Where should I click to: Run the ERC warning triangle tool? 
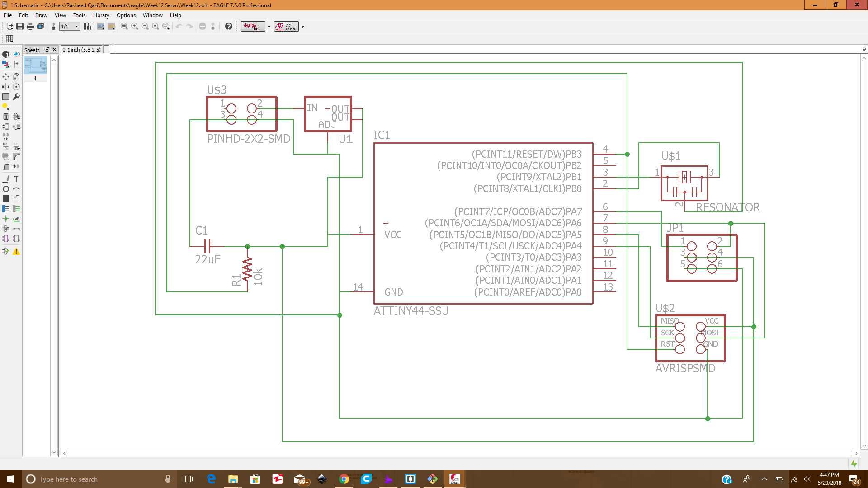point(16,252)
